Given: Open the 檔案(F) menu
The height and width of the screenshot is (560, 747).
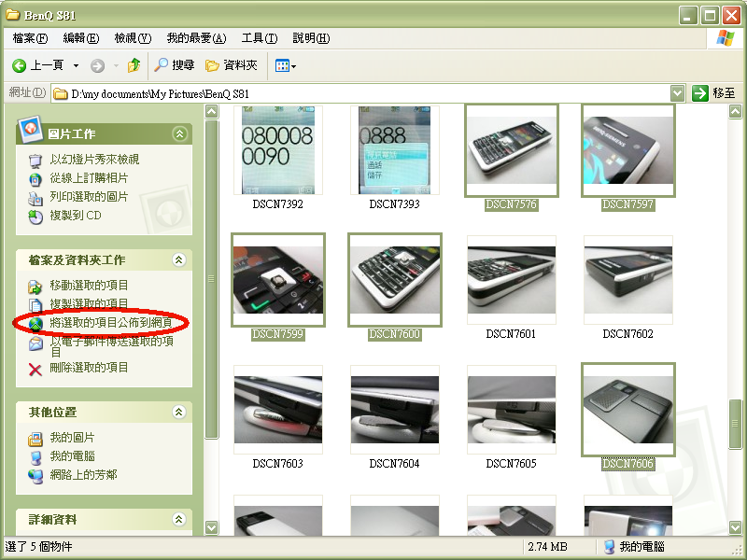Looking at the screenshot, I should pyautogui.click(x=30, y=38).
